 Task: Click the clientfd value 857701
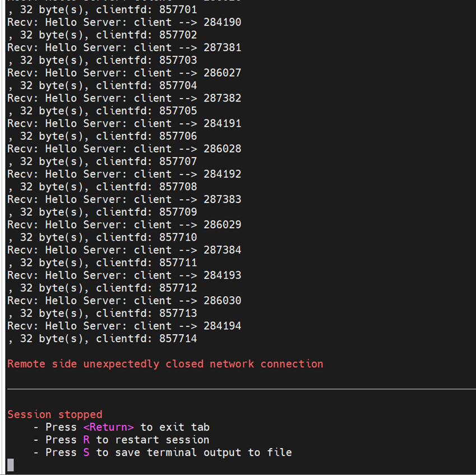(178, 10)
